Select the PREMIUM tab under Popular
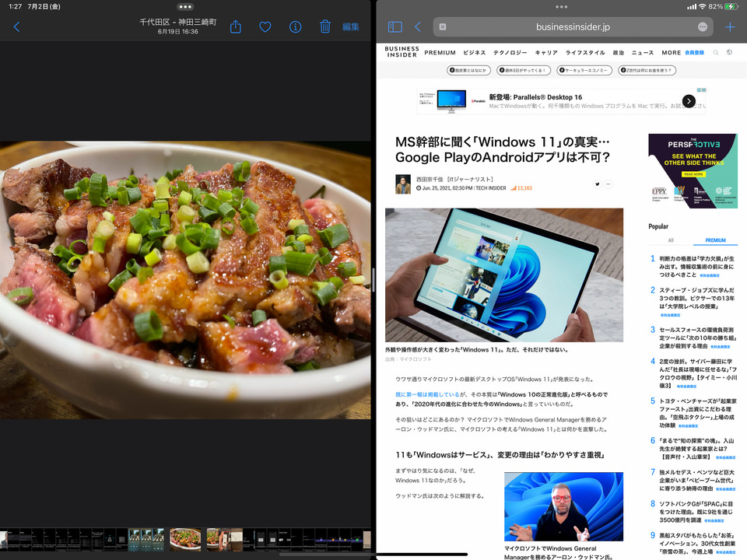The height and width of the screenshot is (560, 747). pos(715,240)
